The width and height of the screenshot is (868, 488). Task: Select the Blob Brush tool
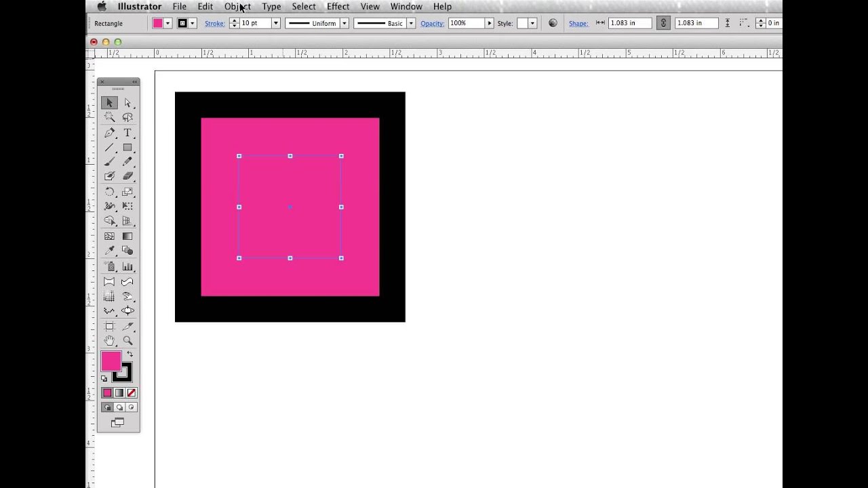pyautogui.click(x=109, y=176)
